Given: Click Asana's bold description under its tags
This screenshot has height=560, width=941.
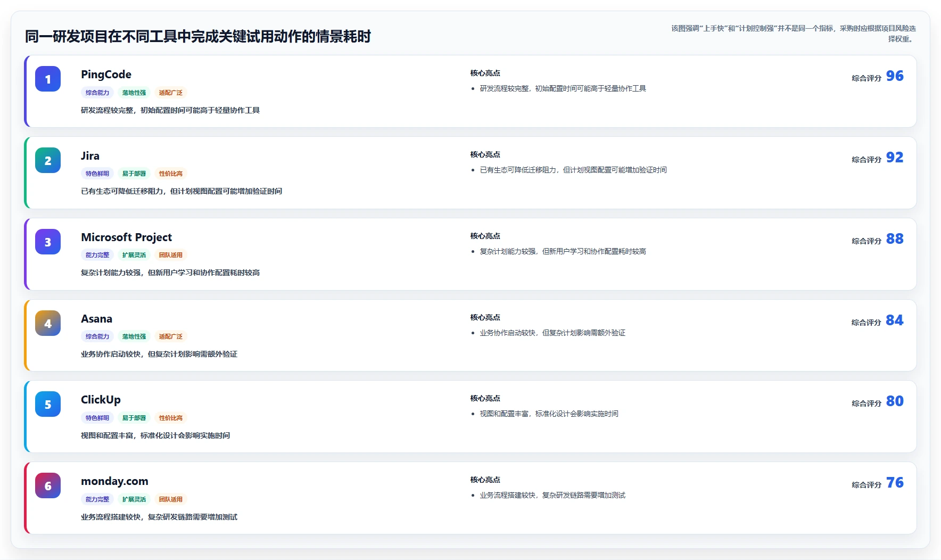Looking at the screenshot, I should [x=159, y=355].
